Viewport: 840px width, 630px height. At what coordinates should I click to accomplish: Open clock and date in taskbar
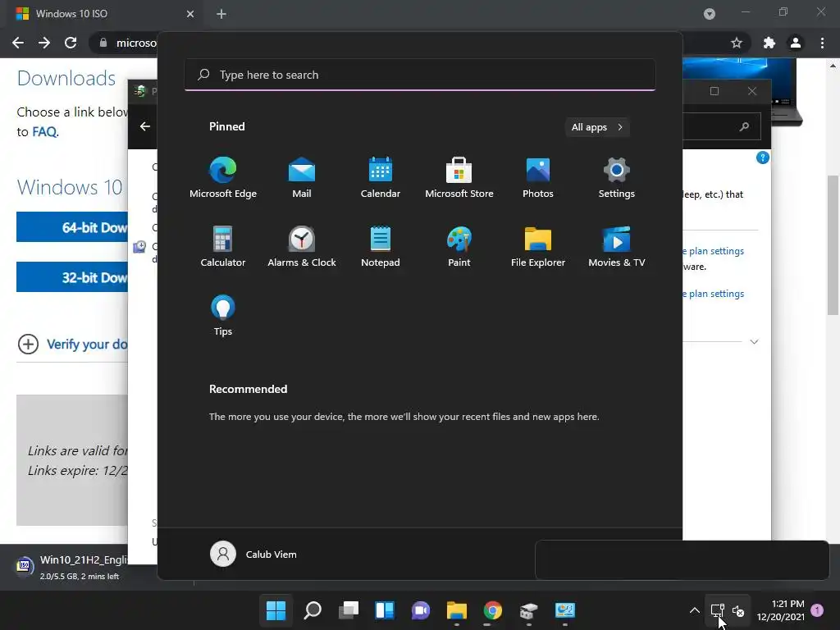(780, 610)
